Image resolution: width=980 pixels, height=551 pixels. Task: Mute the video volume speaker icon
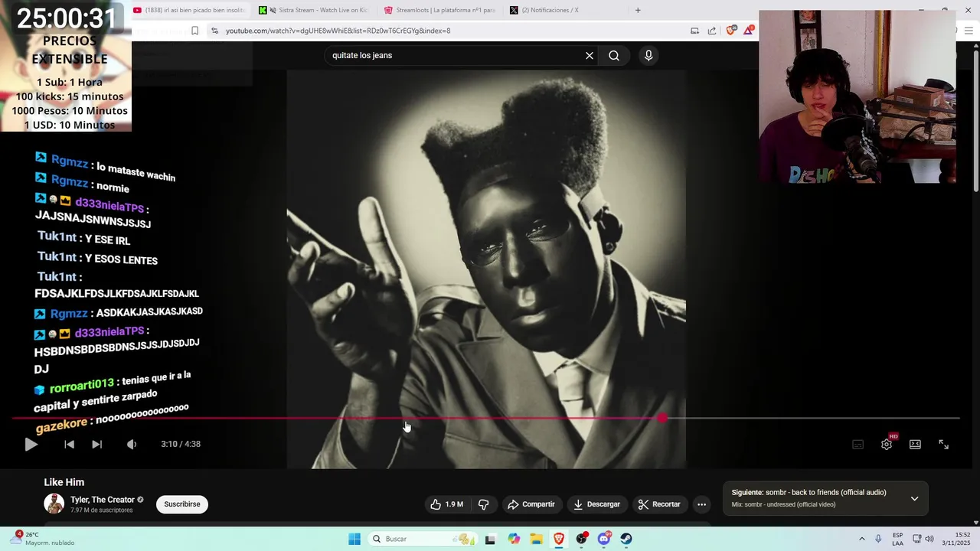pos(132,444)
